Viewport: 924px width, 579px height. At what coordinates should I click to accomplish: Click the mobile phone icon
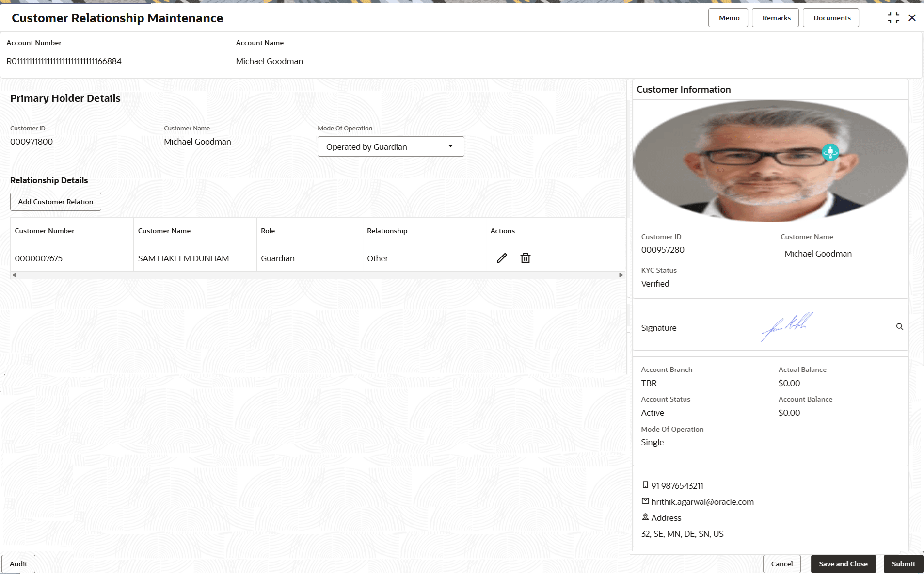[x=645, y=485]
